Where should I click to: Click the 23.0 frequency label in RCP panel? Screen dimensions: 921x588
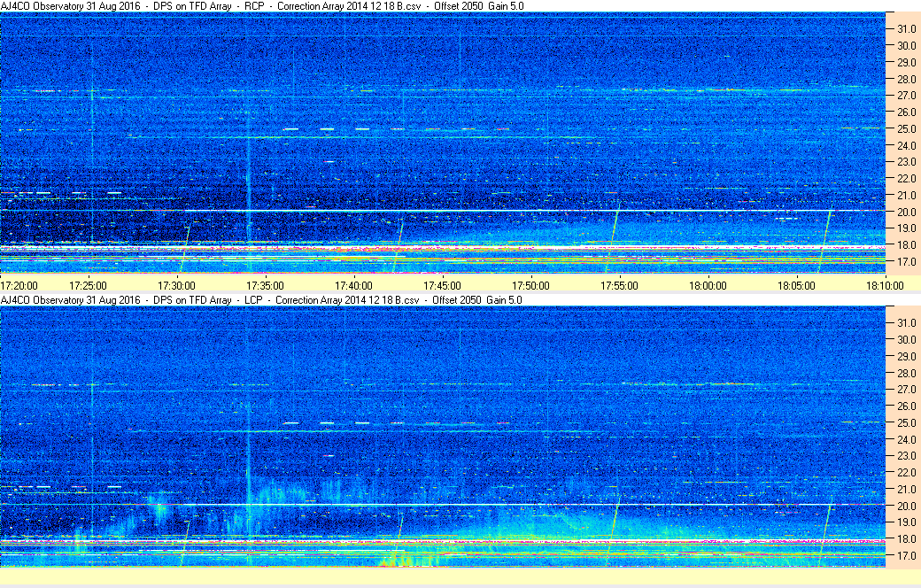tap(906, 161)
